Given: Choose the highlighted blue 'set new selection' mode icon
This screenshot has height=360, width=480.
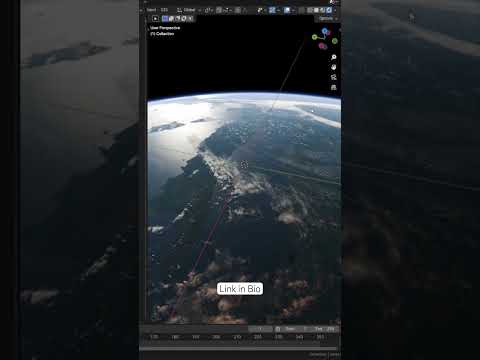Looking at the screenshot, I should click(165, 18).
